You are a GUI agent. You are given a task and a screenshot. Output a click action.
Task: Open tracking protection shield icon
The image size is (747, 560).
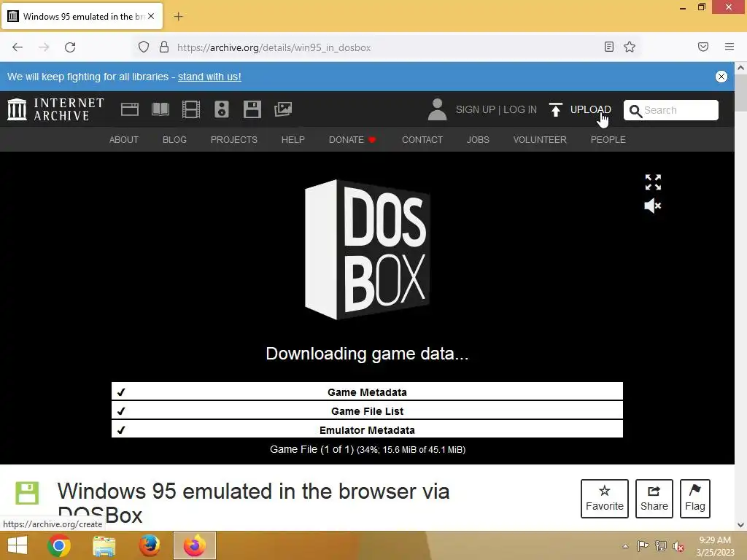pyautogui.click(x=144, y=47)
